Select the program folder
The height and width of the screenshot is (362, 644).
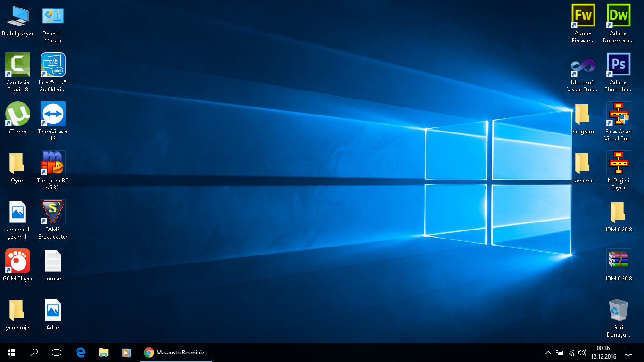click(x=583, y=118)
